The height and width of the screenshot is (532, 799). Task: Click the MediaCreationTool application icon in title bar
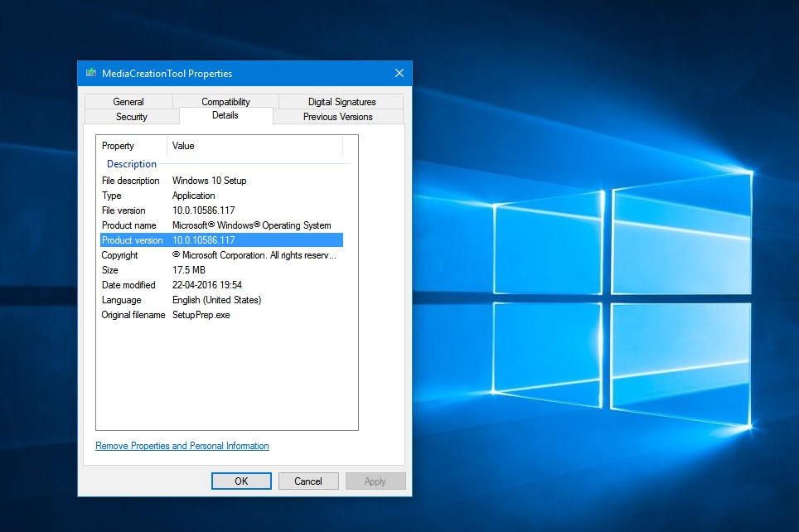91,73
